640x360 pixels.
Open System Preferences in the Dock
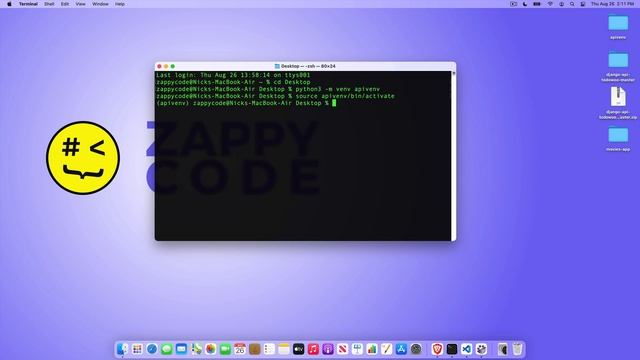(x=416, y=349)
